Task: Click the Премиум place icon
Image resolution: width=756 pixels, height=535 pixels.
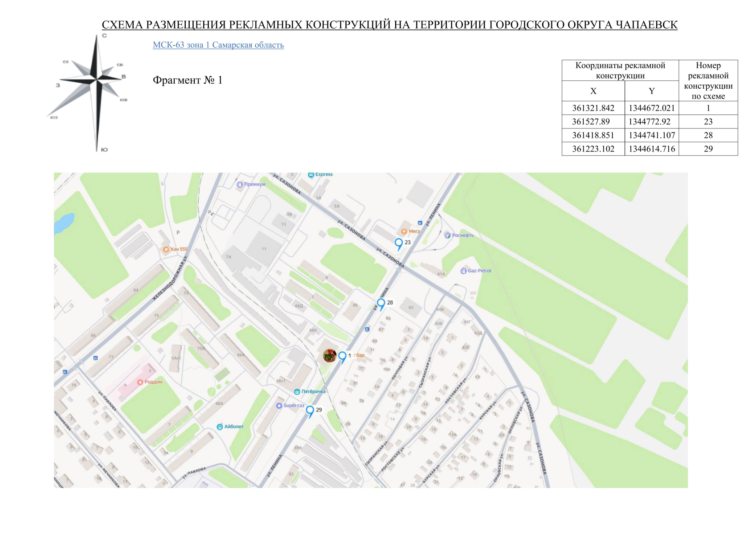Action: tap(239, 185)
